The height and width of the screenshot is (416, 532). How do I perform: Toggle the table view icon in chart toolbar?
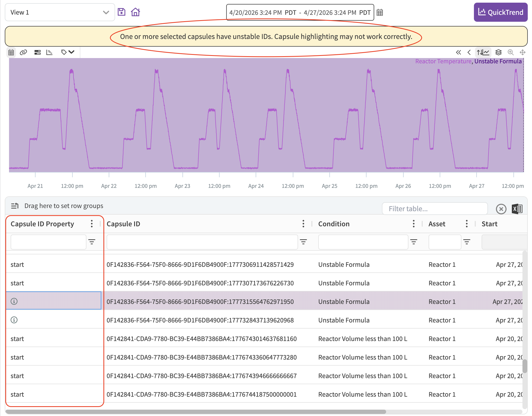11,52
